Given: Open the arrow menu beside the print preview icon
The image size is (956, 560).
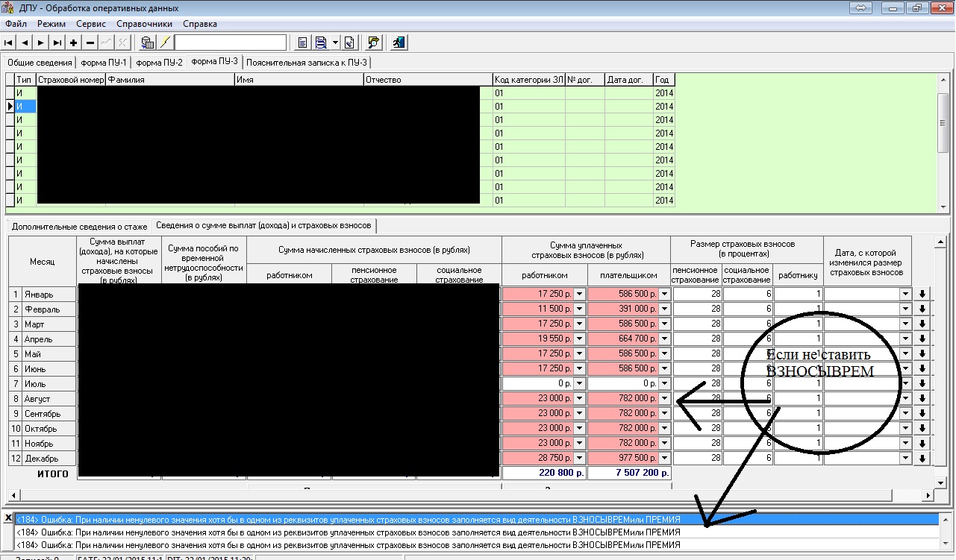Looking at the screenshot, I should coord(336,43).
